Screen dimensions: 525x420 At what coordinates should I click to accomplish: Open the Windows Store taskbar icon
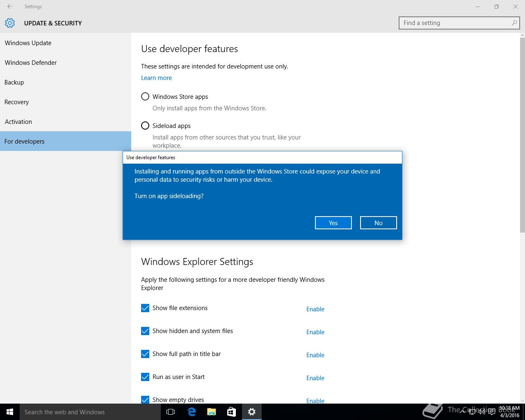click(x=231, y=412)
